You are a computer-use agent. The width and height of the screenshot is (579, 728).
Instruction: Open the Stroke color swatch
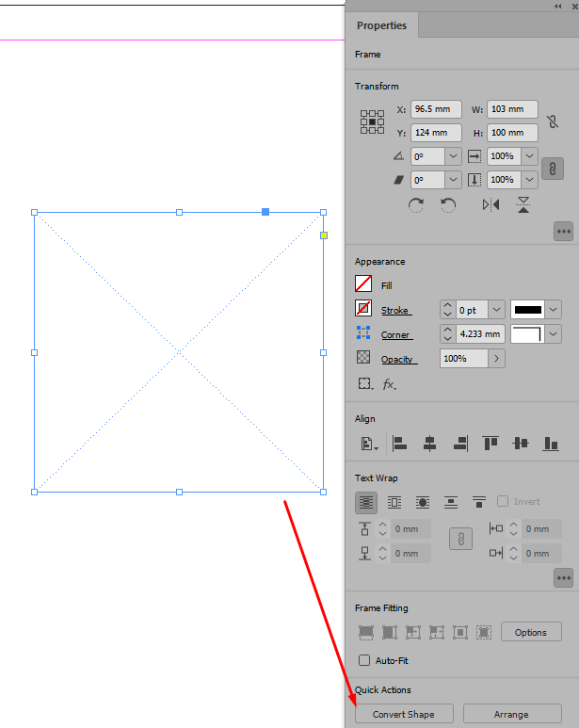(363, 308)
